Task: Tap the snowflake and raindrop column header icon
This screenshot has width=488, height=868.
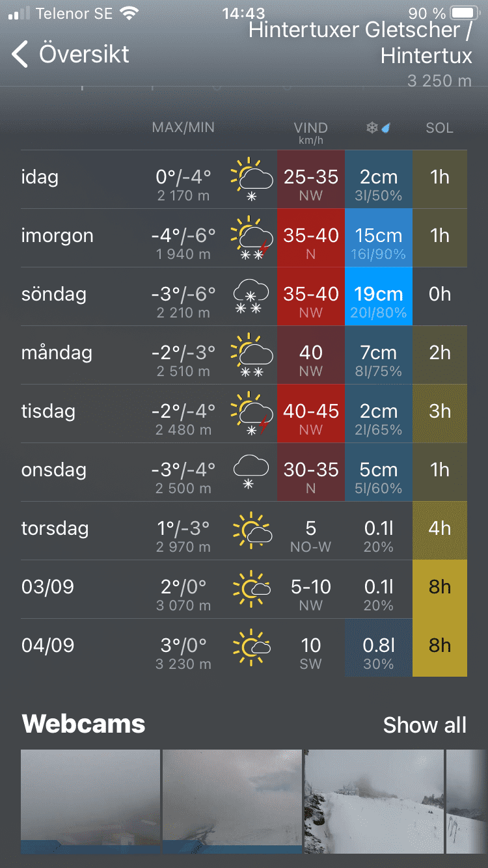Action: 378,128
